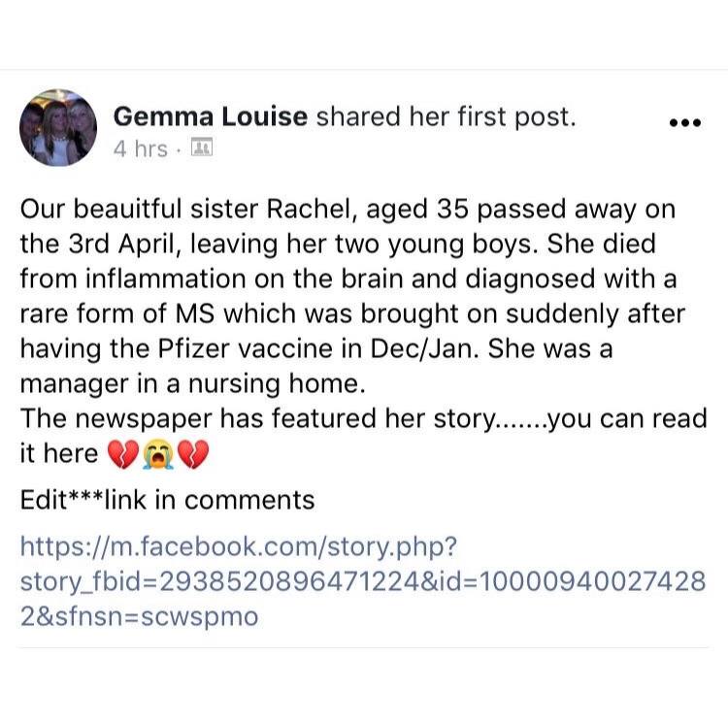Open Gemma Louise's profile picture
728x723 pixels.
58,127
